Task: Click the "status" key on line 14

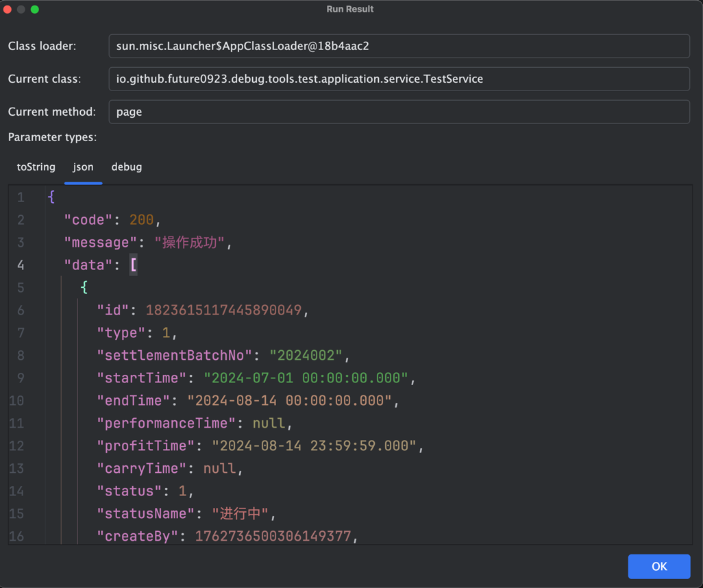Action: coord(129,491)
